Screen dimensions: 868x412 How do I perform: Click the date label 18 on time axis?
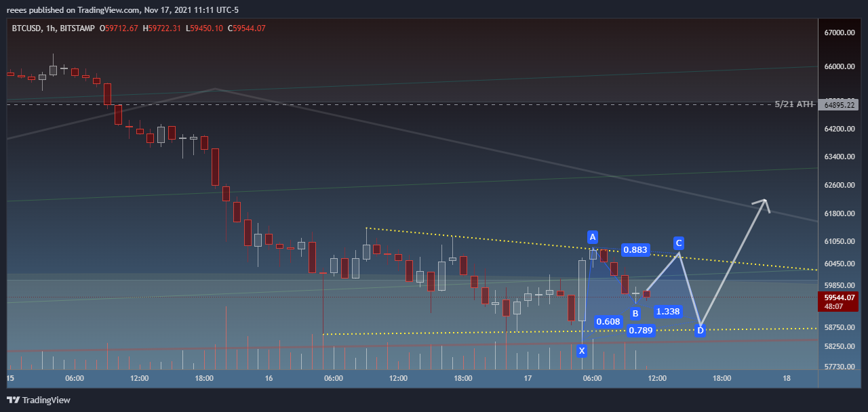click(x=787, y=378)
